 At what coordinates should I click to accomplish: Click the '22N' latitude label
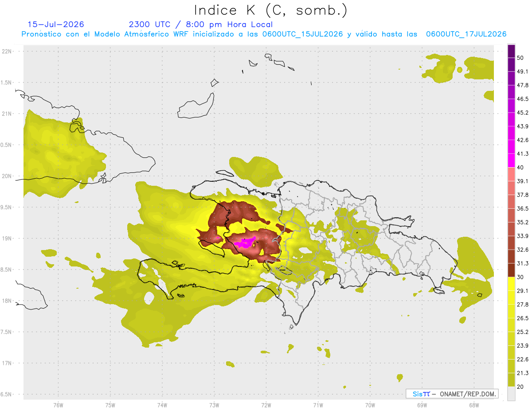pos(7,51)
